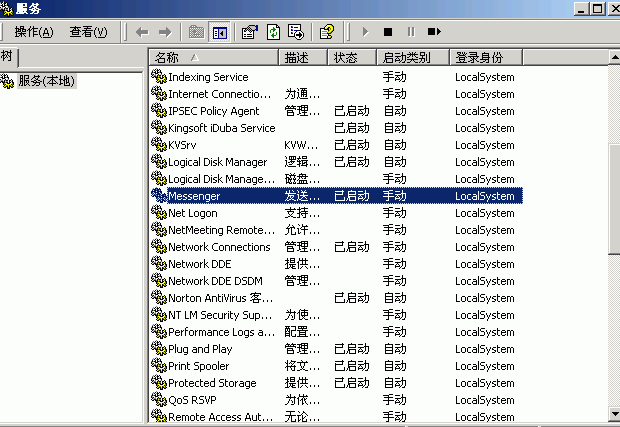Select the Protected Storage service name
The width and height of the screenshot is (620, 427).
click(212, 383)
